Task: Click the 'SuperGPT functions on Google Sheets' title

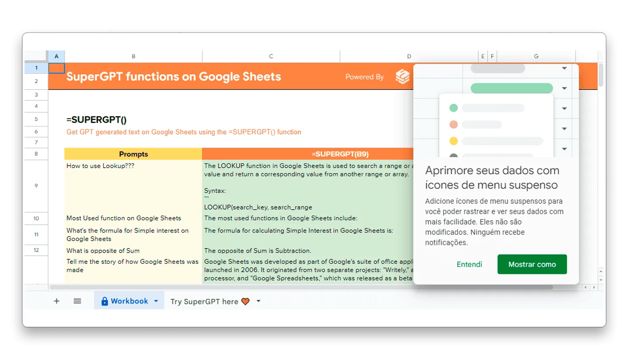Action: (x=174, y=77)
